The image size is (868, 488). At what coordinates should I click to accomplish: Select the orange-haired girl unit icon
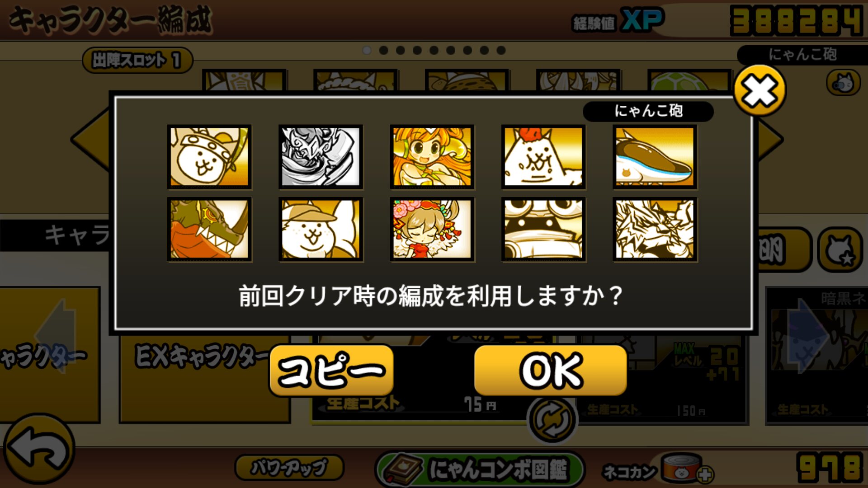pos(432,157)
